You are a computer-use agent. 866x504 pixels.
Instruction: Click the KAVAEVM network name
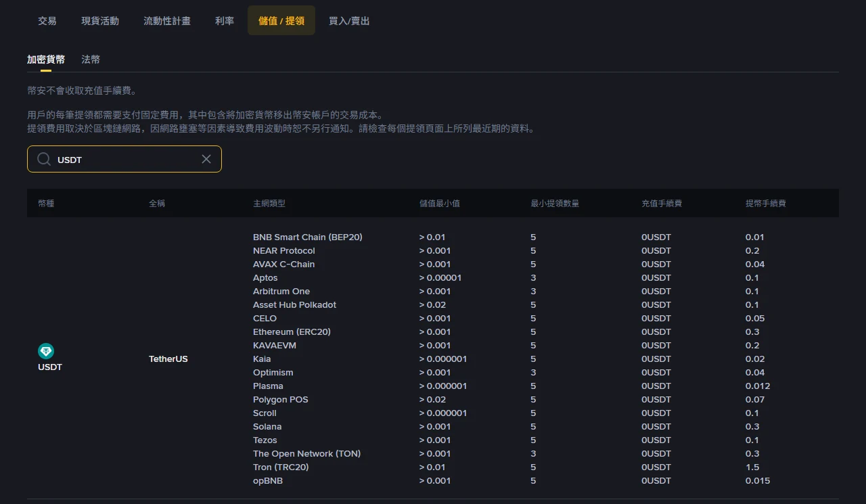coord(275,345)
